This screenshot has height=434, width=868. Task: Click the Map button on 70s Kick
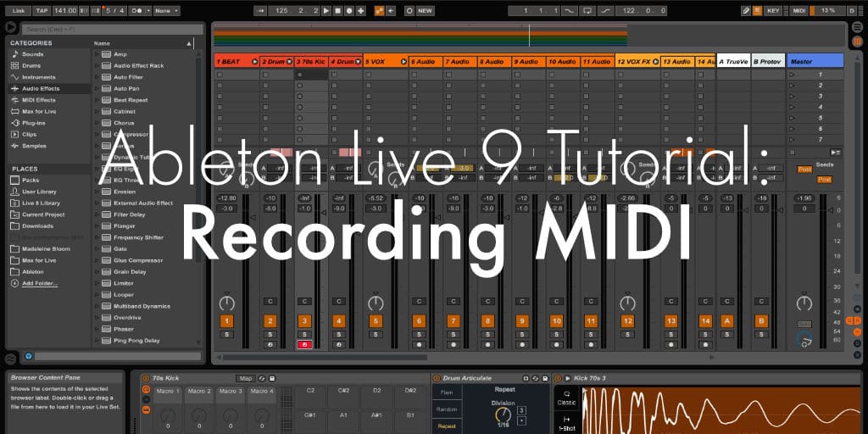(x=245, y=379)
